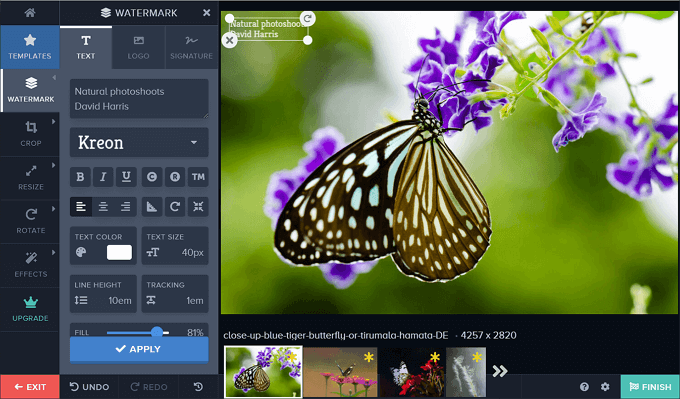Click the white text color swatch

[x=119, y=252]
